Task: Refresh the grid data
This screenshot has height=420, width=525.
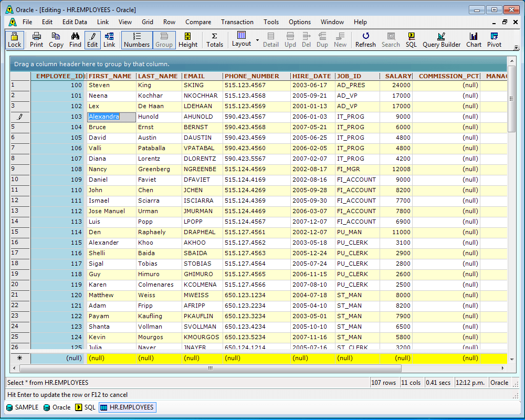Action: (365, 40)
